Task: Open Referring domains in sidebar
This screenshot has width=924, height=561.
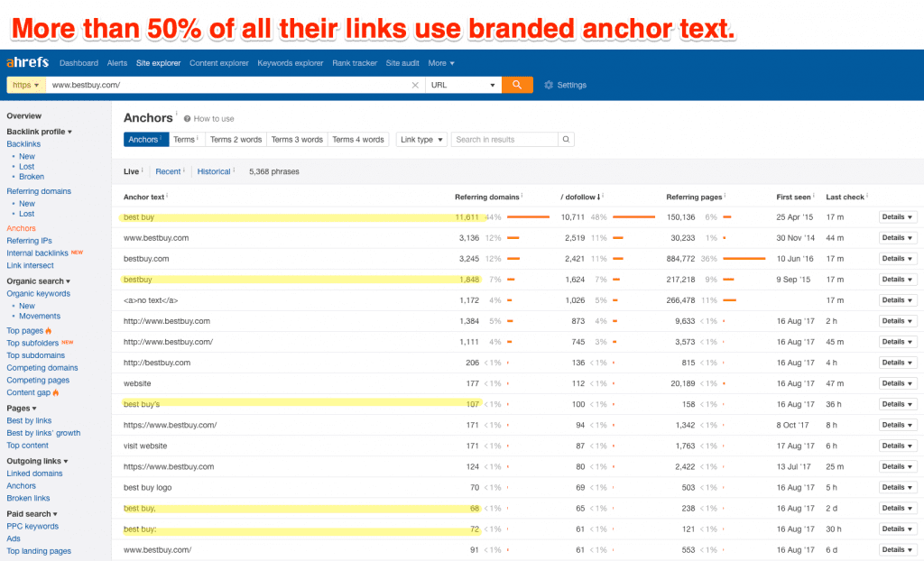Action: (x=39, y=191)
